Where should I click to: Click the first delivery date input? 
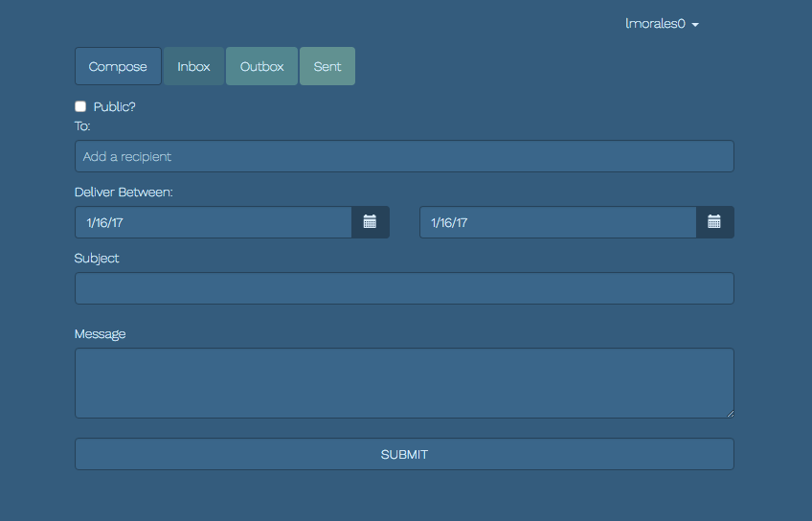pos(213,222)
